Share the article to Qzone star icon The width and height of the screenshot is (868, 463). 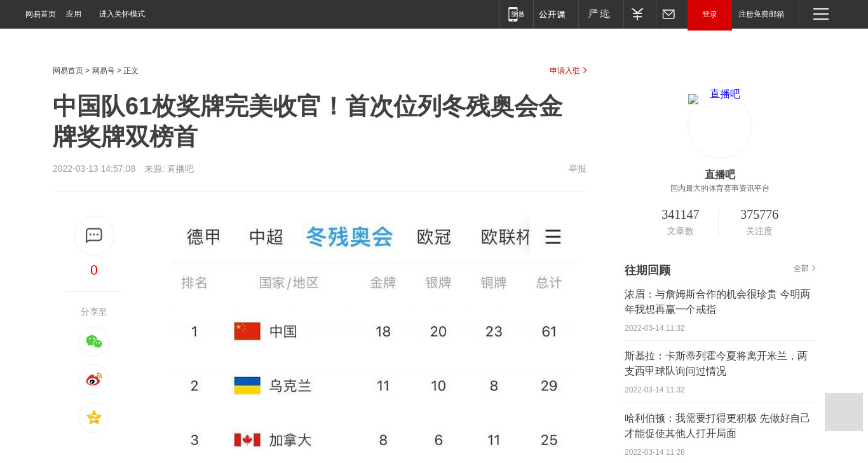point(94,418)
